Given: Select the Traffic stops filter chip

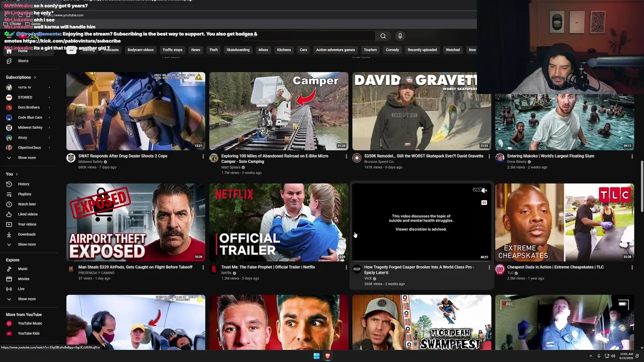Looking at the screenshot, I should click(x=172, y=50).
